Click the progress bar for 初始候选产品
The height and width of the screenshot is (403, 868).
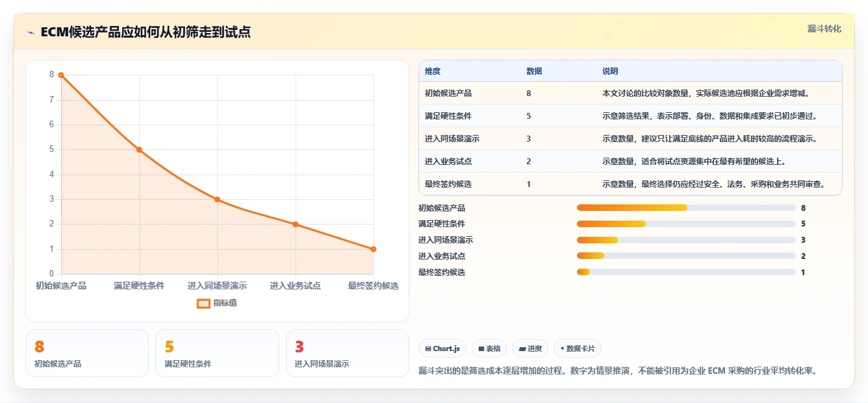coord(686,208)
